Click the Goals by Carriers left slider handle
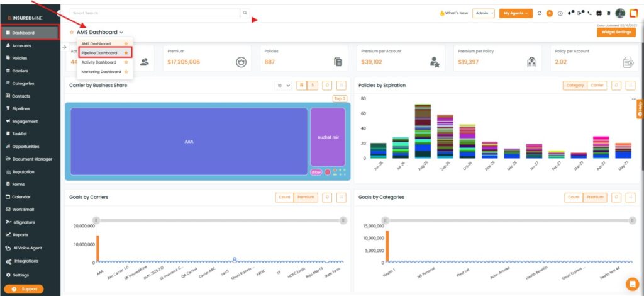 (96, 220)
